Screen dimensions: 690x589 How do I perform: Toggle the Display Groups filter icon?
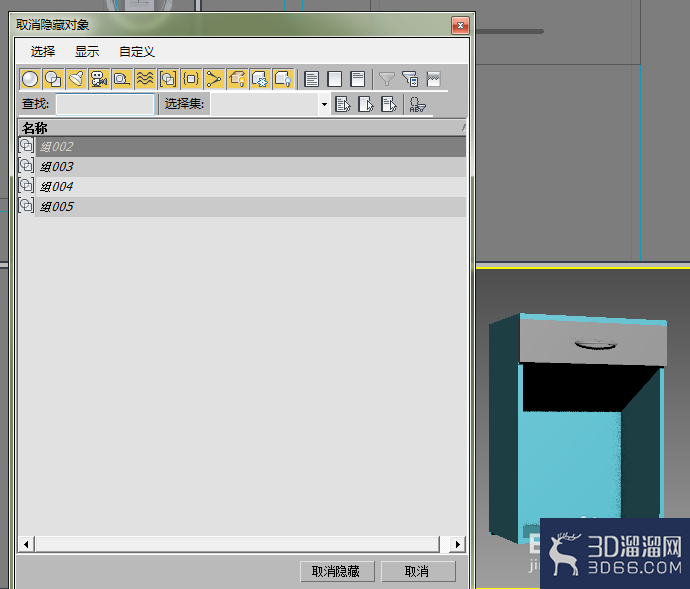click(168, 79)
